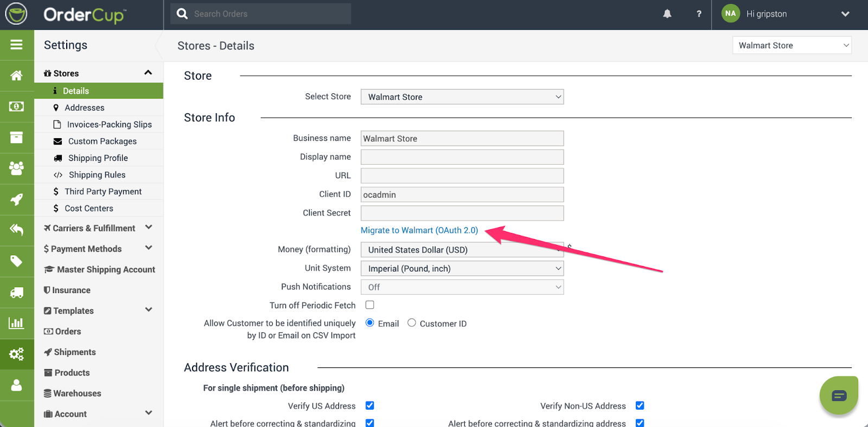Open the Walmart Store dropdown in page header
The image size is (868, 427).
coord(792,46)
